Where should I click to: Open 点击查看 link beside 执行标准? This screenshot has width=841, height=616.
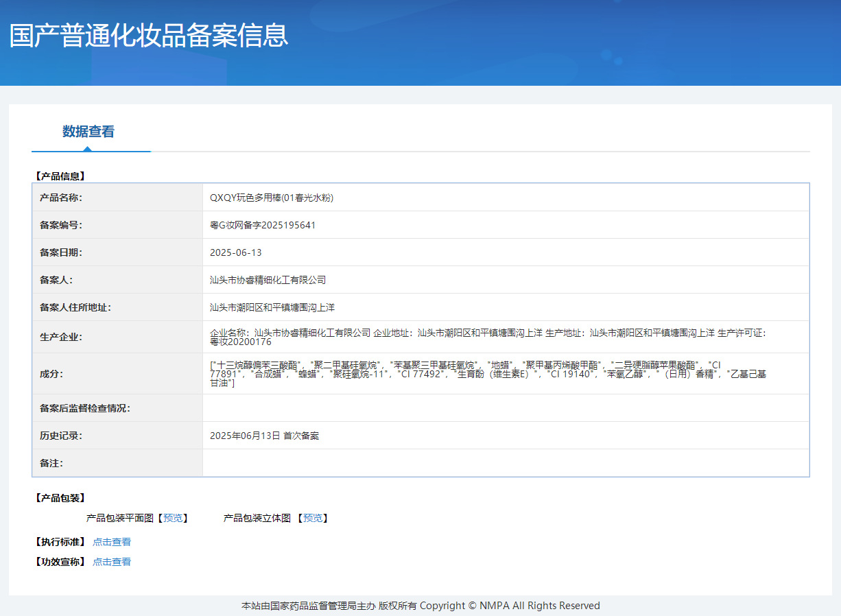coord(112,542)
